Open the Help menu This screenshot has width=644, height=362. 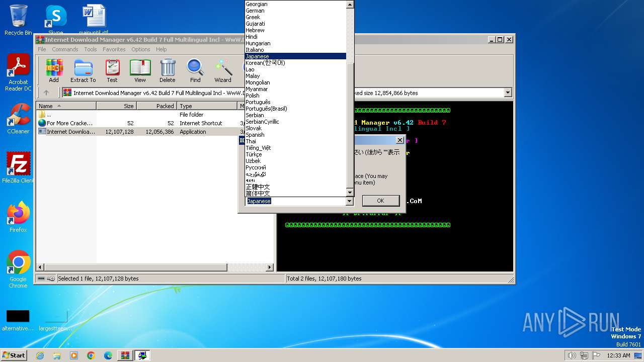coord(161,49)
